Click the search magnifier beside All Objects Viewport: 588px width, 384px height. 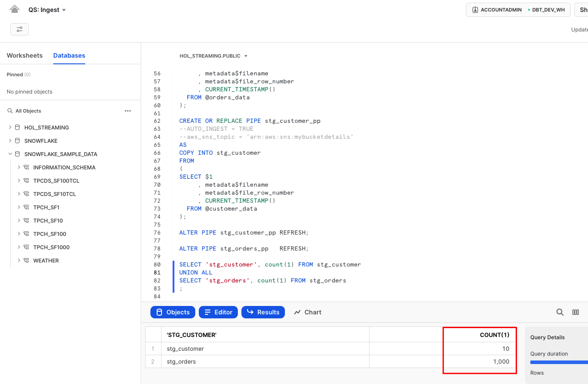(10, 111)
